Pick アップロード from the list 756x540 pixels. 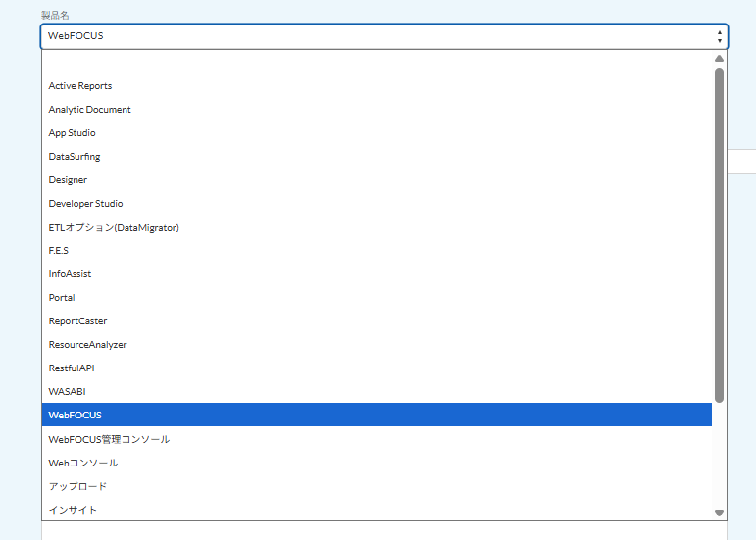pyautogui.click(x=377, y=486)
